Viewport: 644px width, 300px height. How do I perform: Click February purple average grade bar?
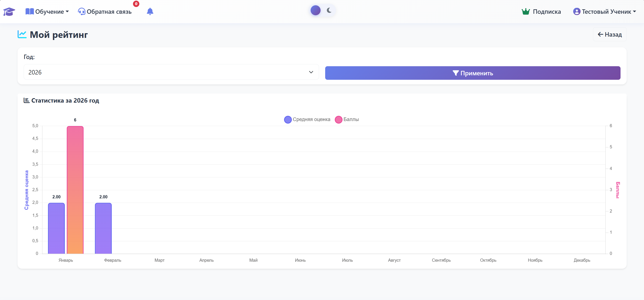pos(103,228)
